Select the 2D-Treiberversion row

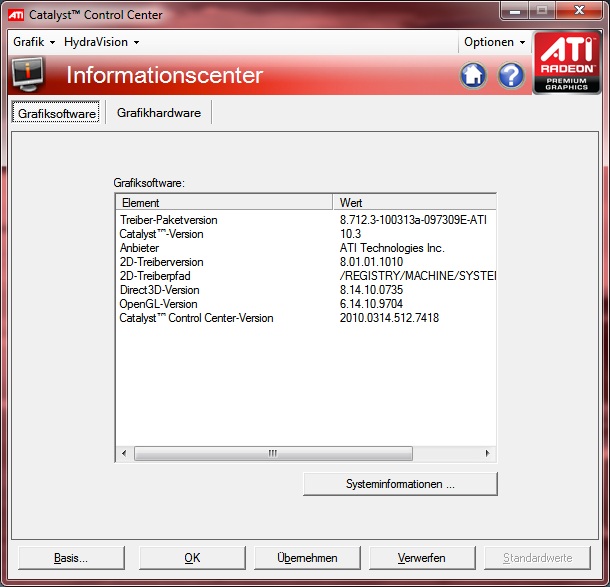click(x=306, y=262)
